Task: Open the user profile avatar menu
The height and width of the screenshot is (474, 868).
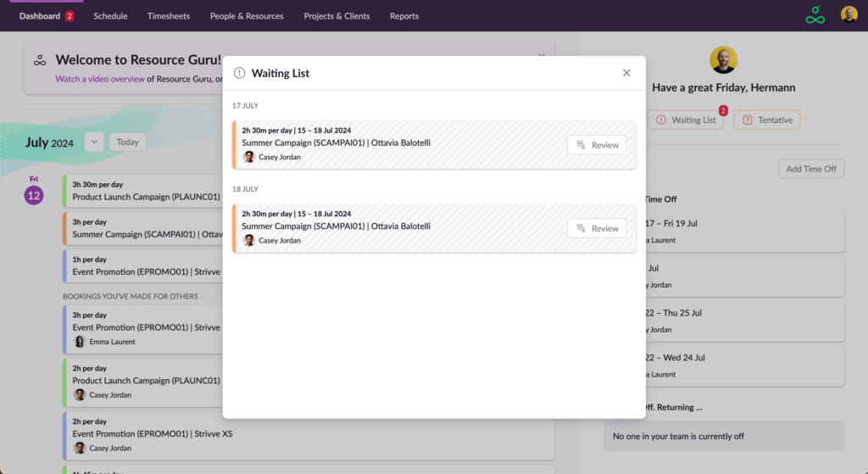Action: coord(849,14)
